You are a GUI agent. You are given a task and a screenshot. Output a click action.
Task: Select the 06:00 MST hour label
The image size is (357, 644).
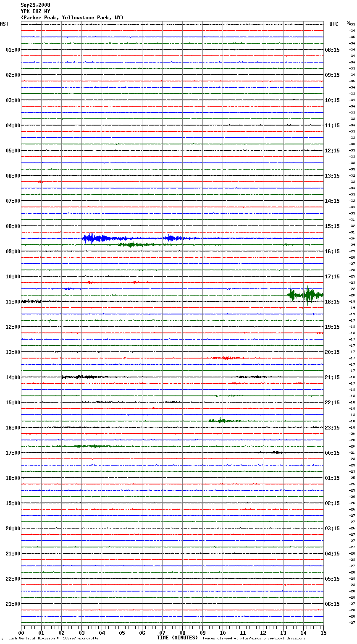click(13, 176)
